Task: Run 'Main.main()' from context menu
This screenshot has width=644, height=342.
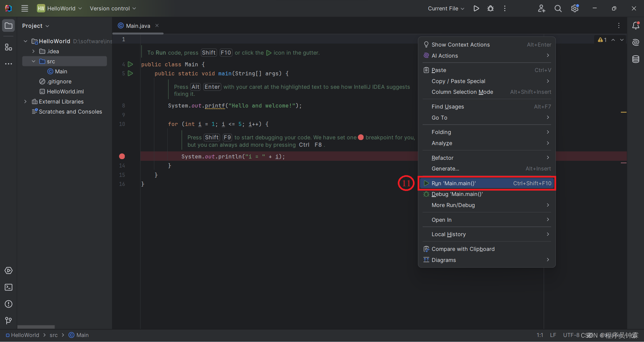Action: pos(487,183)
